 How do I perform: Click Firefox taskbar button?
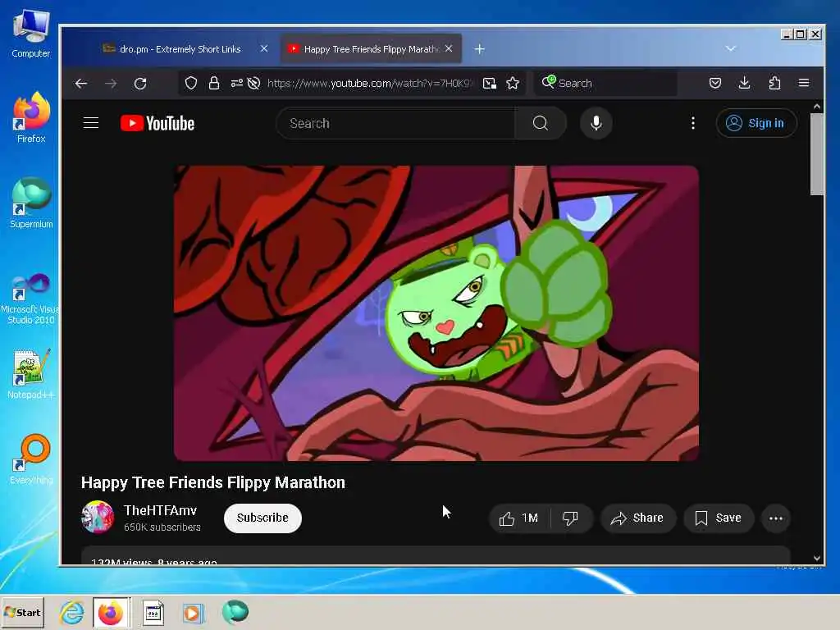[111, 612]
